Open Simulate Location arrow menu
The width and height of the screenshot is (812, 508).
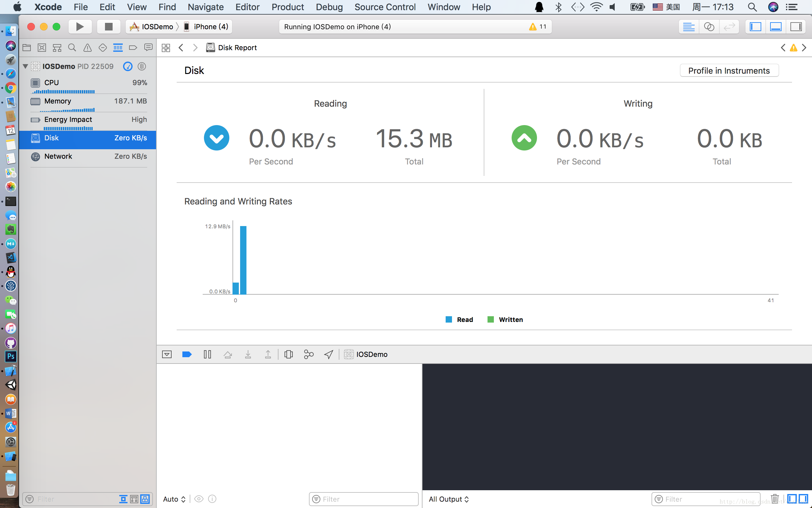point(329,354)
